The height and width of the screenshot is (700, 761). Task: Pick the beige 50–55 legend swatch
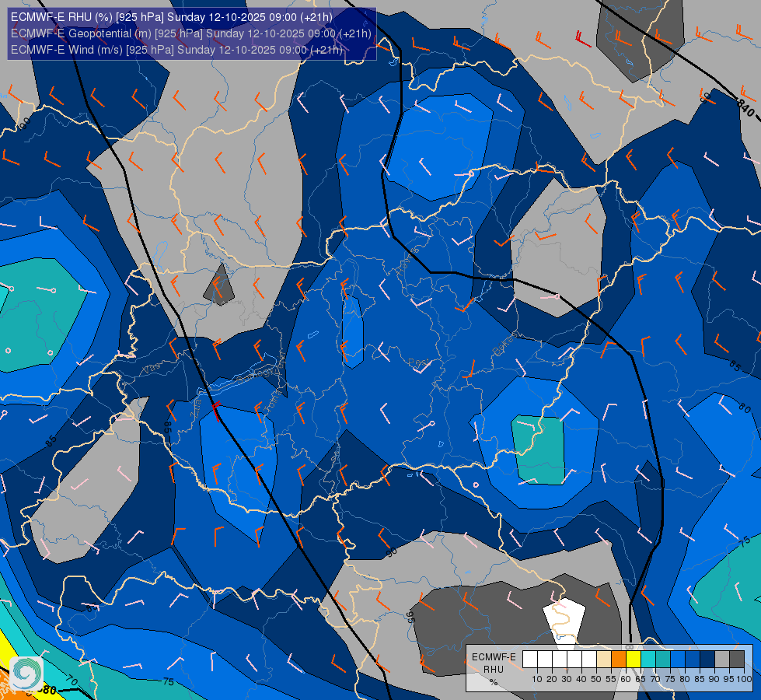click(604, 660)
